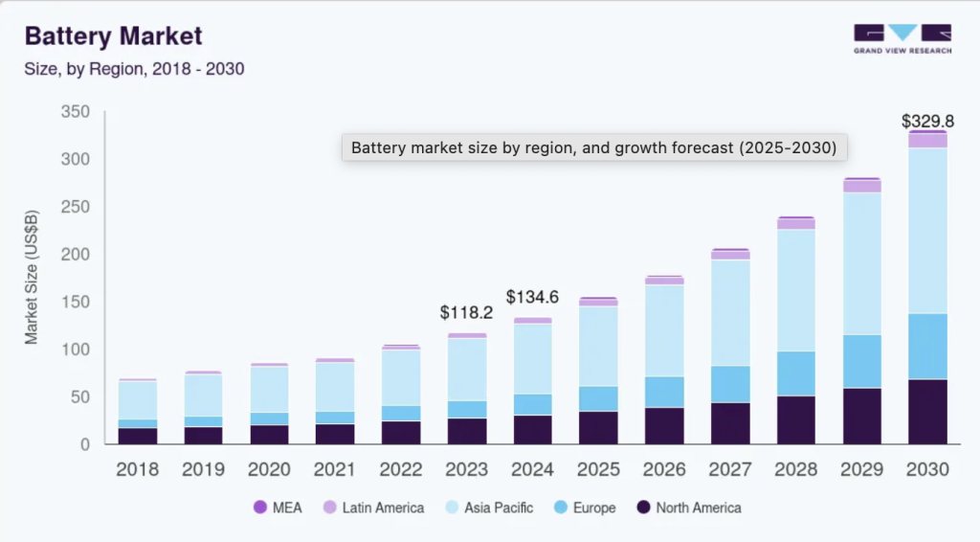Select the 2030 Asia Pacific bar segment
The image size is (980, 542).
coord(926,230)
